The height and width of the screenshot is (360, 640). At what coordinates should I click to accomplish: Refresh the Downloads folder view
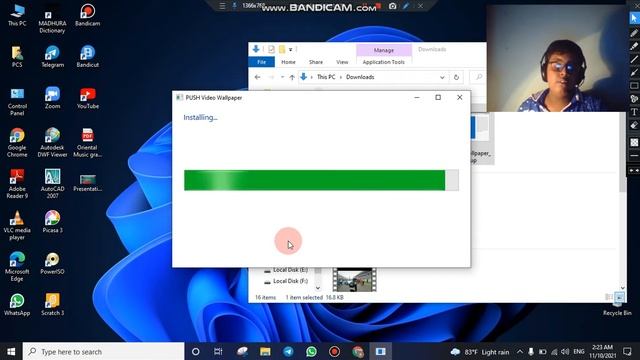456,77
